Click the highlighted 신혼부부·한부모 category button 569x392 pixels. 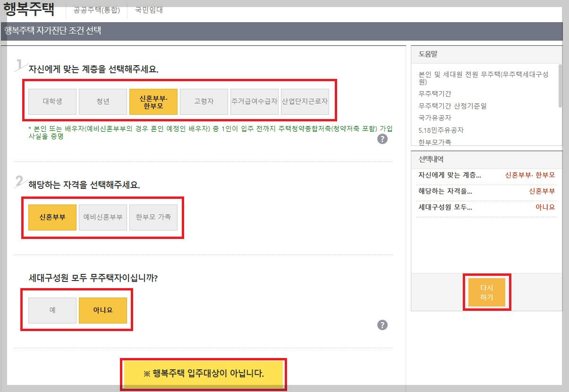click(153, 101)
